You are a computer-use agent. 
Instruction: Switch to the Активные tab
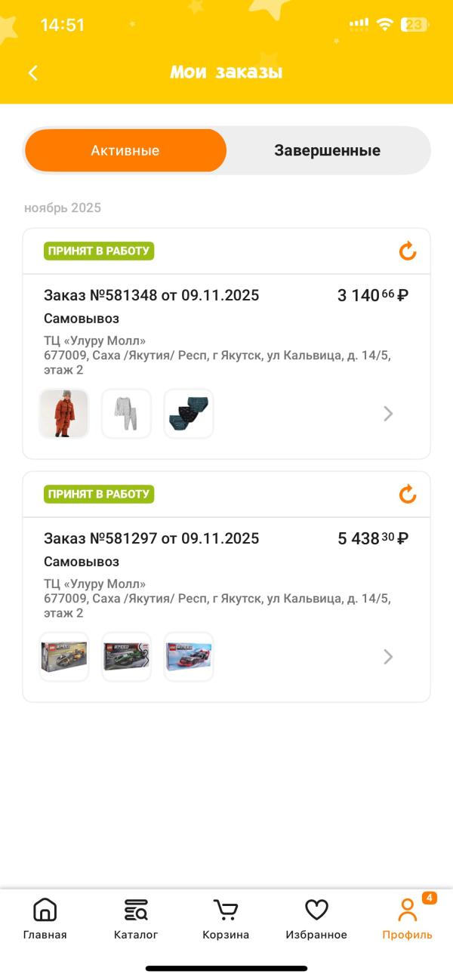tap(125, 150)
